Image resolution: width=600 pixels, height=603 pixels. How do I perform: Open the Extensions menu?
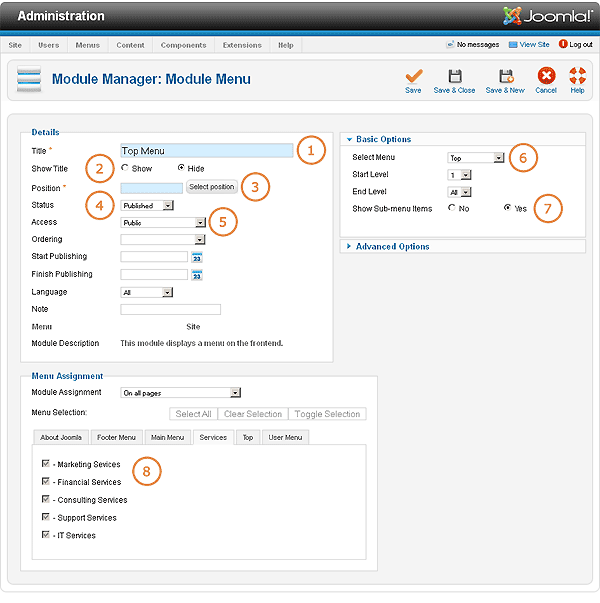click(242, 45)
